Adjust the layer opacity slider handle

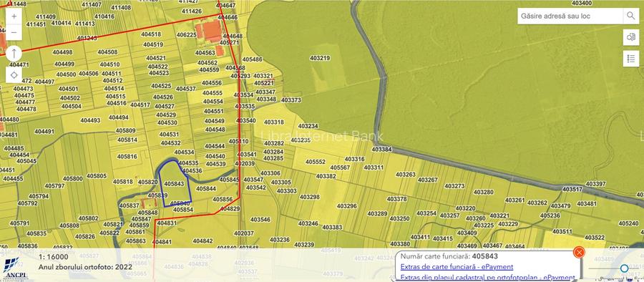[x=624, y=268]
